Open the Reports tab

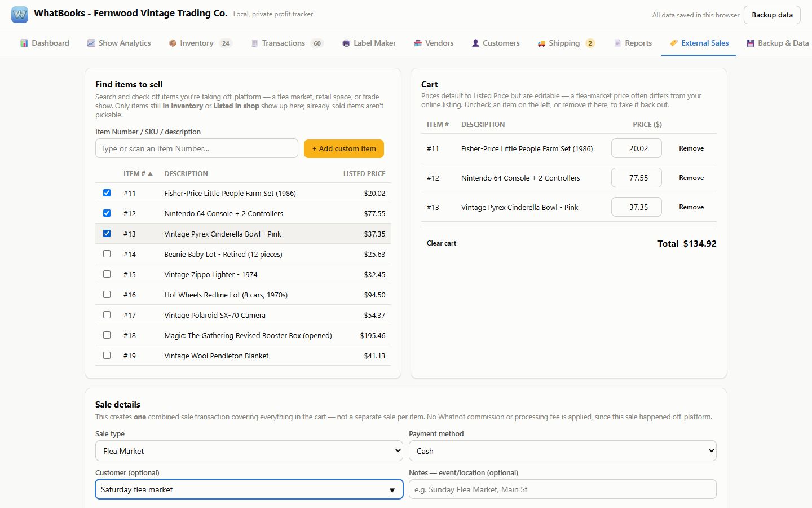click(633, 43)
